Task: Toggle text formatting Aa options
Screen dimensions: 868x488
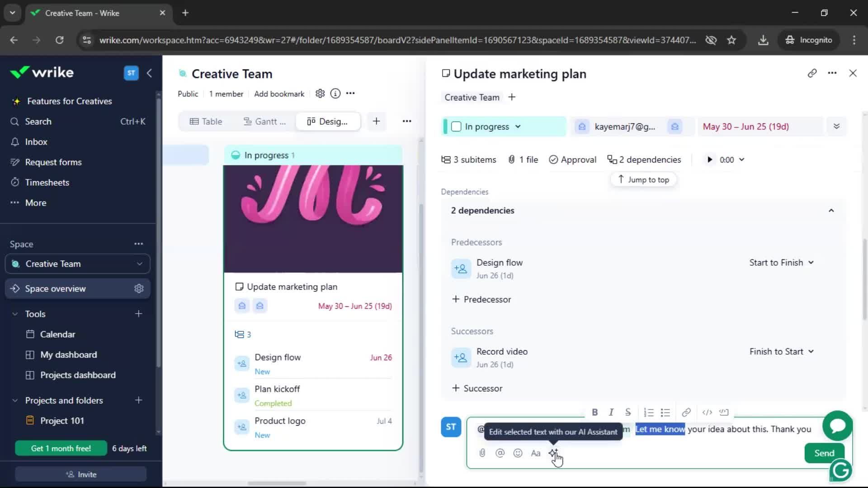Action: click(536, 453)
